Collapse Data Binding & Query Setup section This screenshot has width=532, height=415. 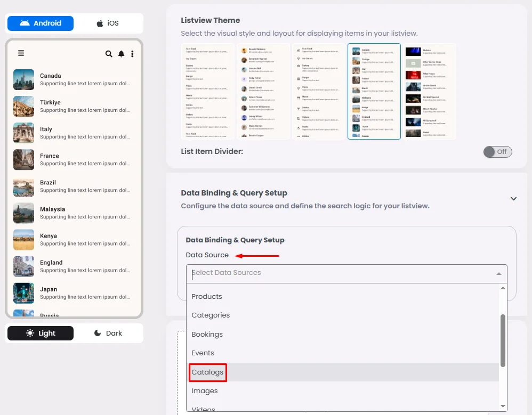(x=513, y=199)
